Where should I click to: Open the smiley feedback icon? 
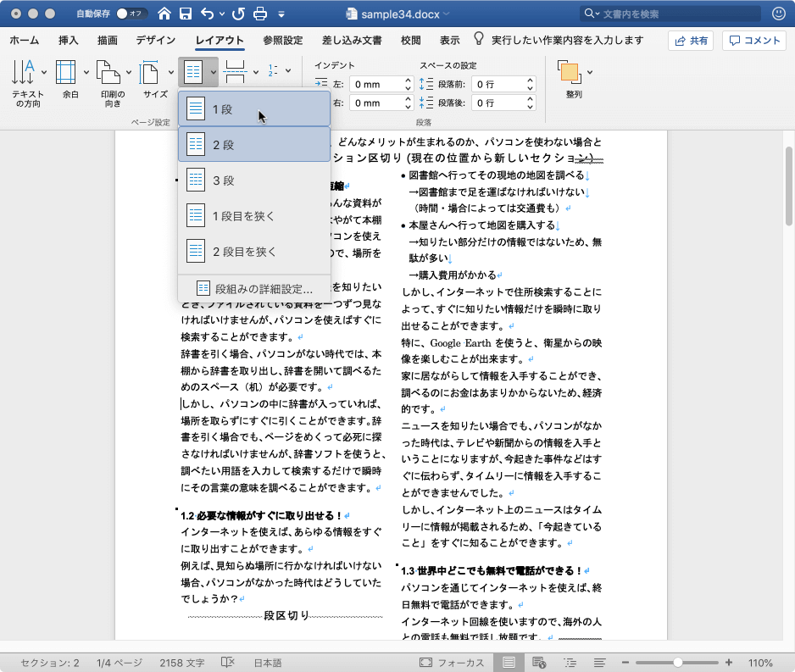(x=779, y=14)
